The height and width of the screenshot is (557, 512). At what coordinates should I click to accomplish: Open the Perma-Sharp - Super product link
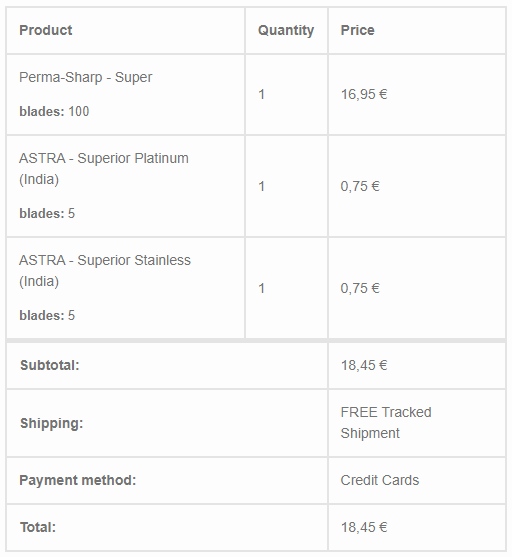(86, 77)
